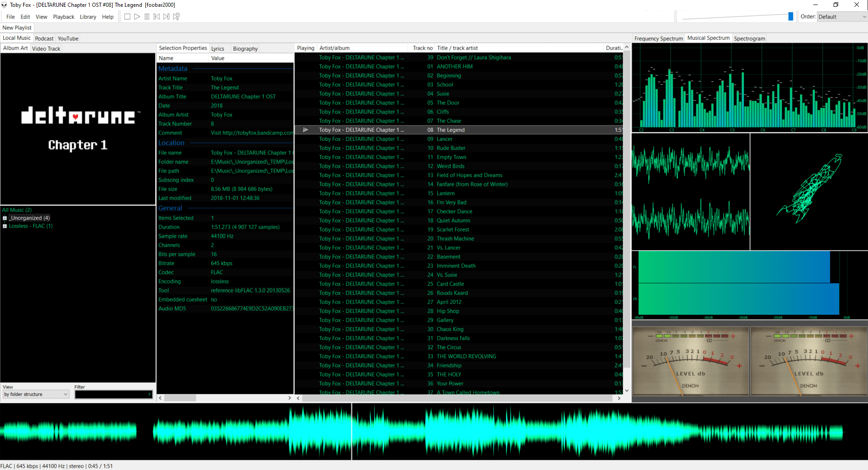The height and width of the screenshot is (470, 868).
Task: Open the Library menu
Action: [88, 17]
